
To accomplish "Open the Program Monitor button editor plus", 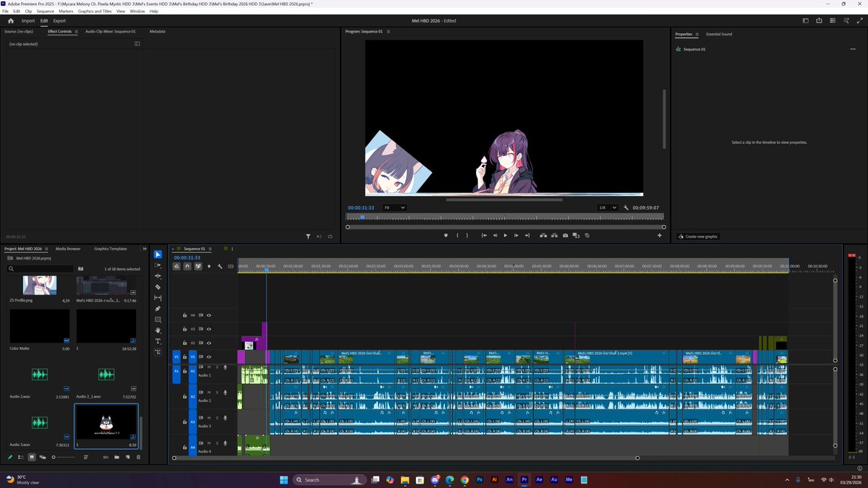I will click(660, 235).
